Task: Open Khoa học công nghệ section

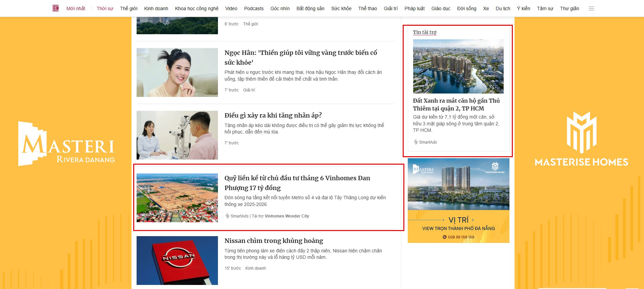Action: [197, 8]
